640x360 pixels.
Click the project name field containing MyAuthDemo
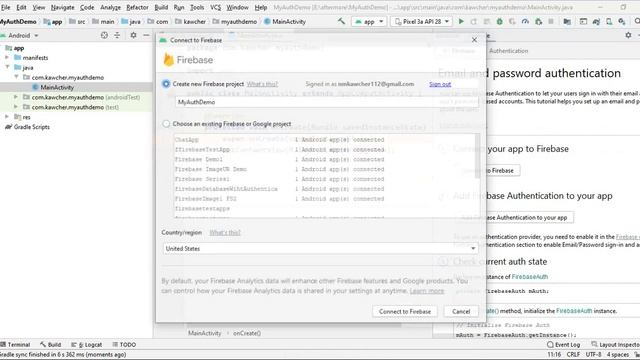pyautogui.click(x=327, y=102)
